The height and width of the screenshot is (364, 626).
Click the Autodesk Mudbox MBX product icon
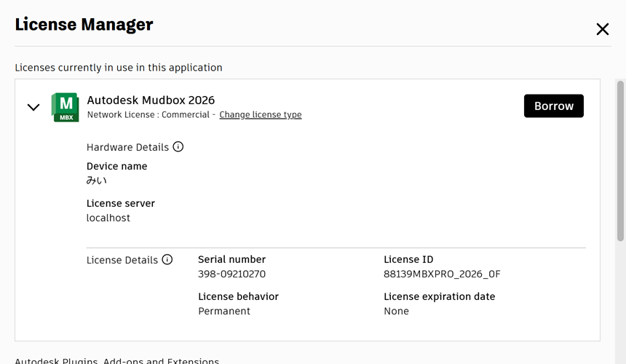click(x=65, y=107)
